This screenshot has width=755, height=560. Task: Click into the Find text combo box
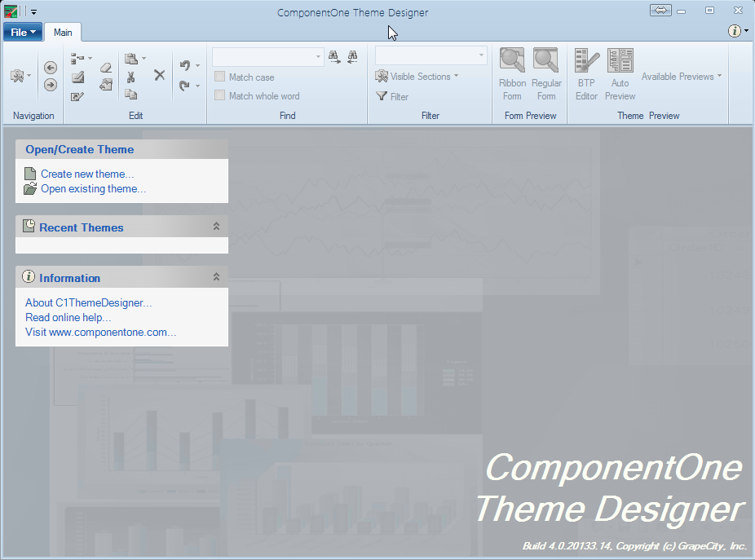click(x=267, y=57)
